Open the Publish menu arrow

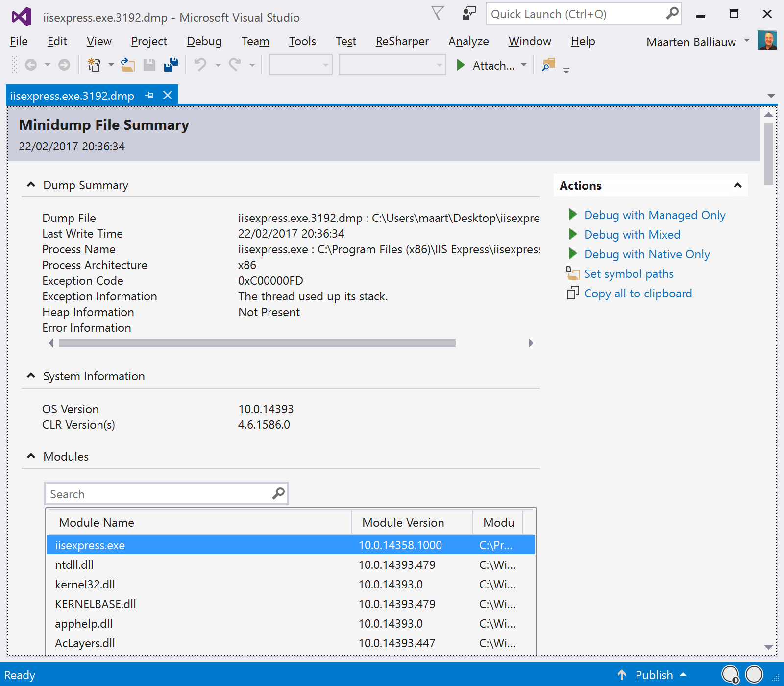(x=683, y=675)
